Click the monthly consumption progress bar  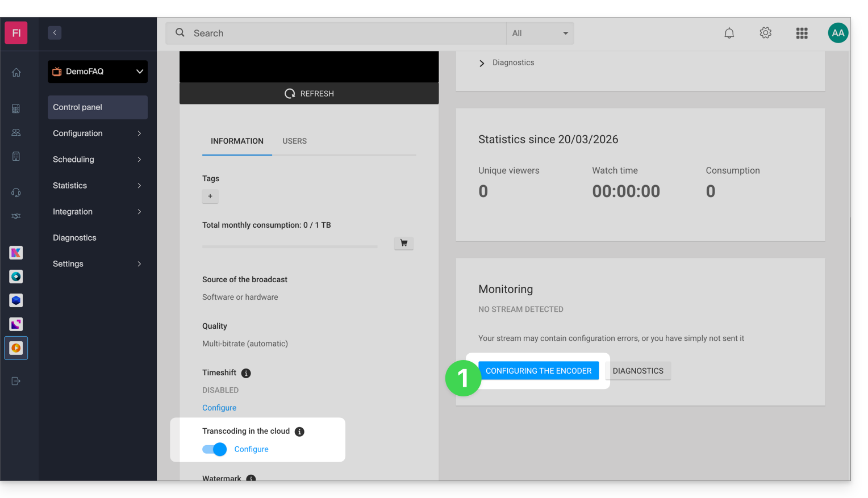coord(290,246)
